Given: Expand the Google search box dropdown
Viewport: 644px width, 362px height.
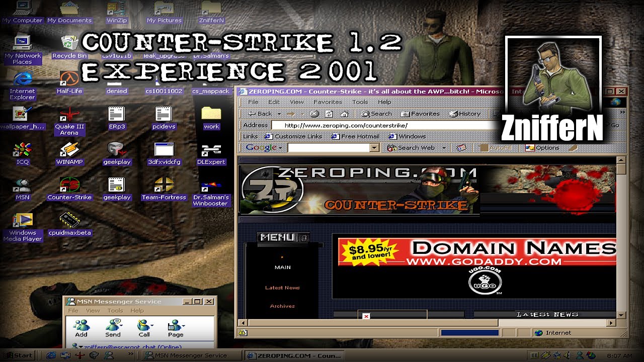Looking at the screenshot, I should click(374, 148).
